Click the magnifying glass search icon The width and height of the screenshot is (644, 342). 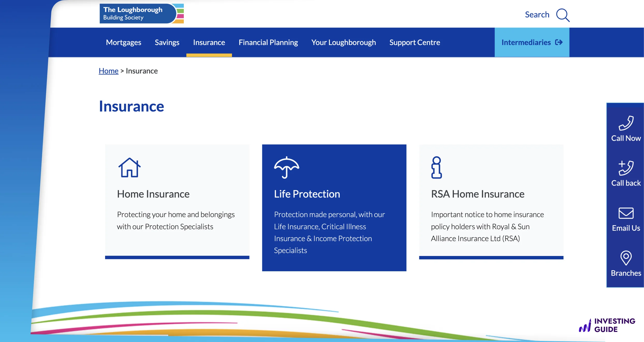[563, 15]
